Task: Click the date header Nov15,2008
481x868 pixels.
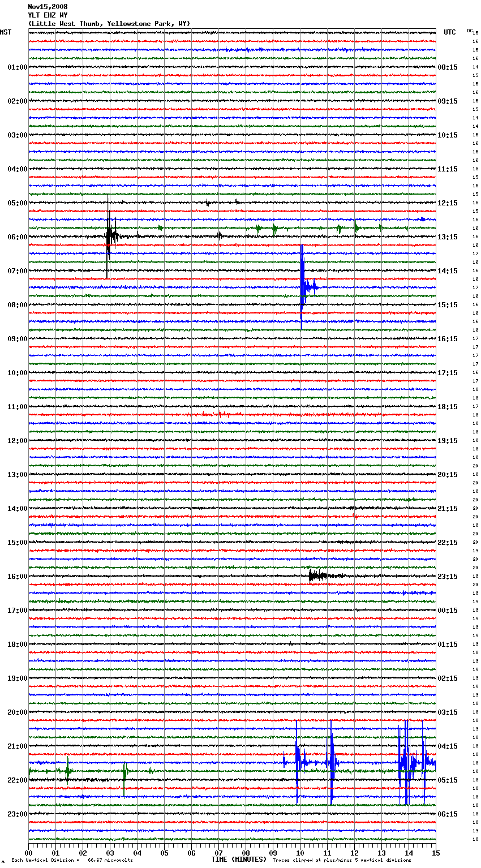Action: click(x=48, y=7)
